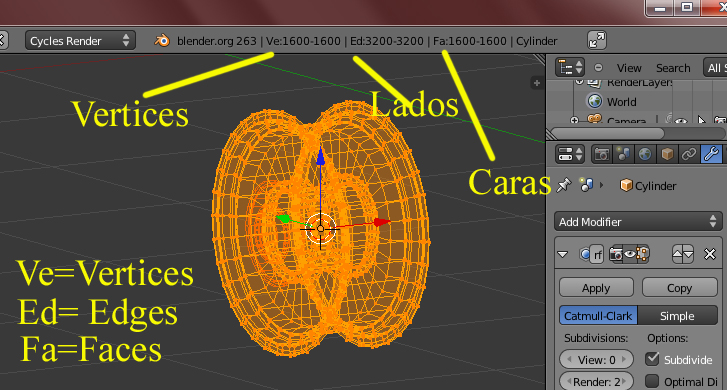The width and height of the screenshot is (727, 390).
Task: Click the Outliner horizontal scrollbar
Action: point(607,134)
